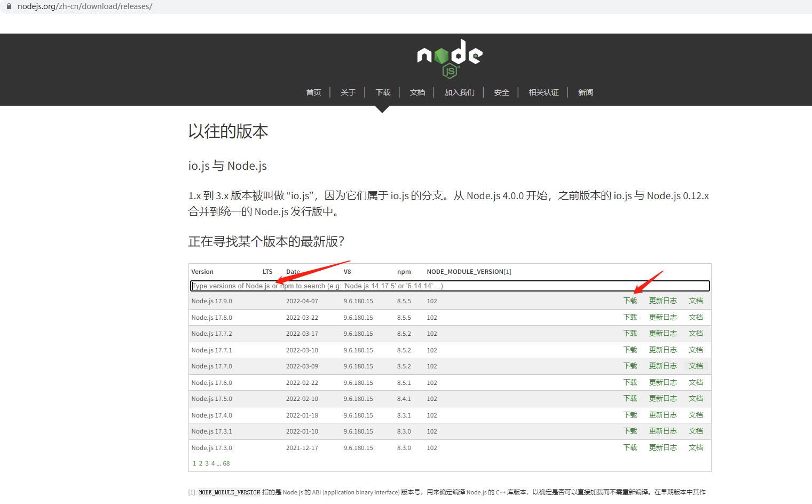
Task: Go to page 2 of releases
Action: click(x=200, y=463)
